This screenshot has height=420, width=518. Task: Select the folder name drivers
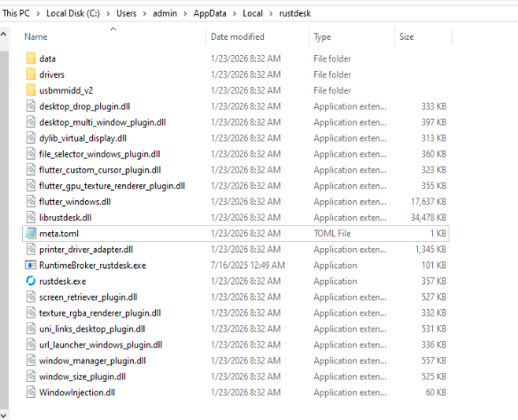point(52,74)
